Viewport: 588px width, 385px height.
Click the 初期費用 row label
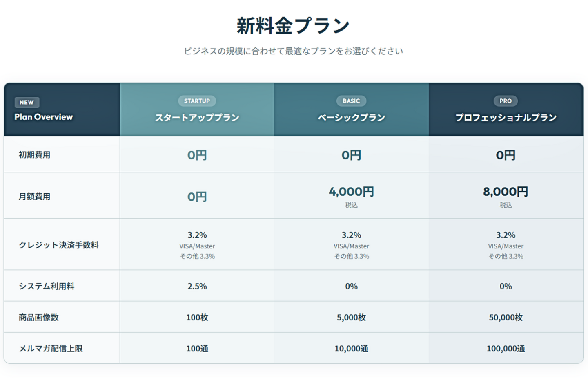(35, 155)
